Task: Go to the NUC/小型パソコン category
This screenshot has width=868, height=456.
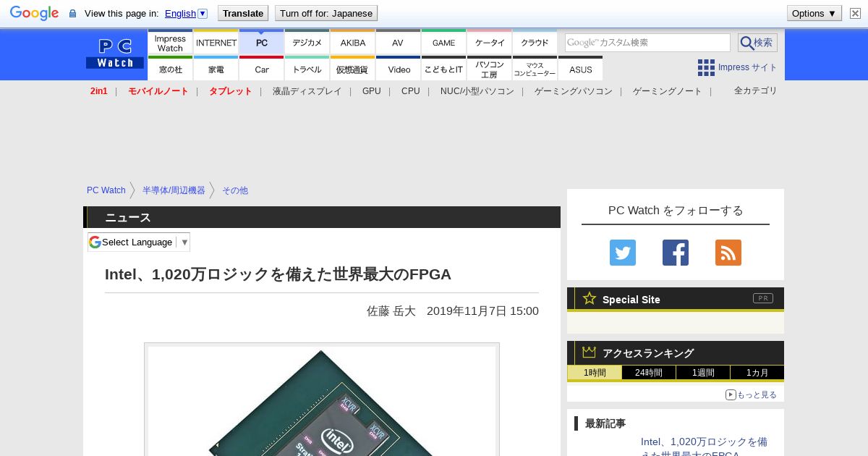Action: click(x=477, y=91)
